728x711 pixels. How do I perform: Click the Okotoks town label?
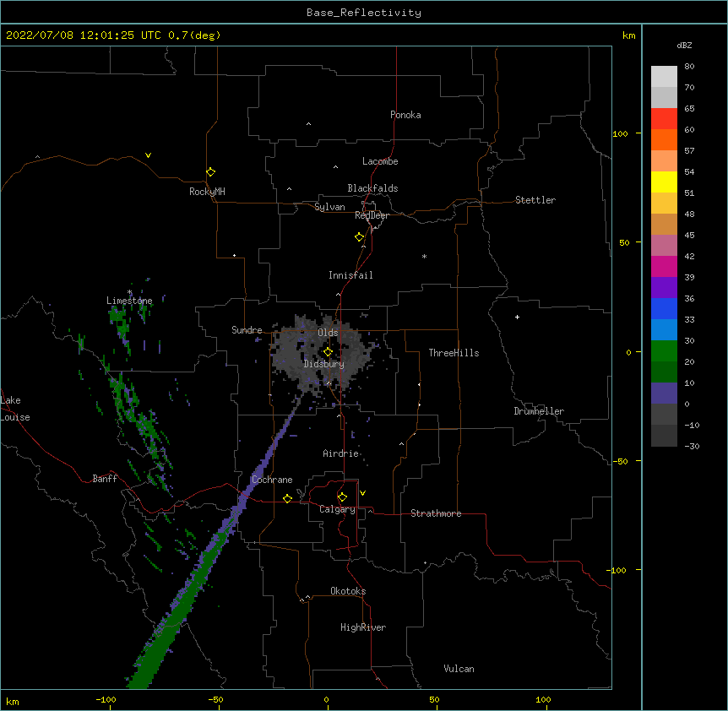pyautogui.click(x=348, y=591)
